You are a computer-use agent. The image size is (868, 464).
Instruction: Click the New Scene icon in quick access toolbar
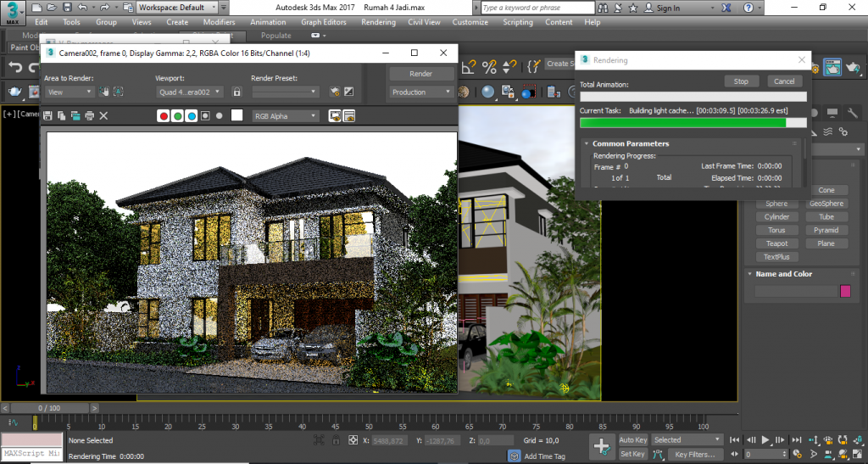click(36, 8)
